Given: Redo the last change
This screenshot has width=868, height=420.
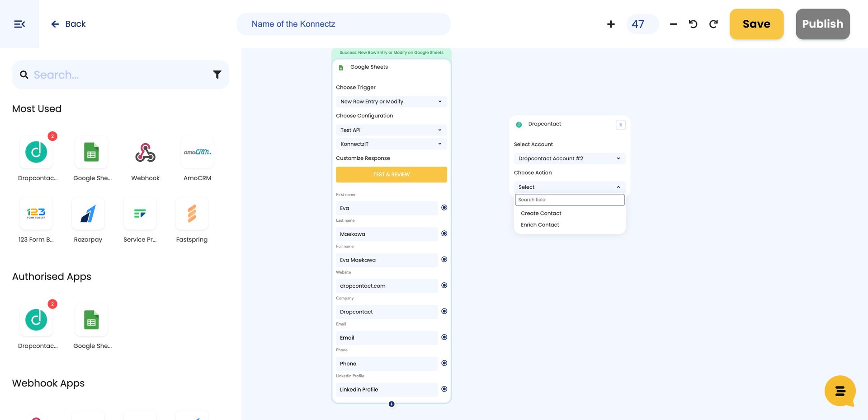Looking at the screenshot, I should click(713, 24).
